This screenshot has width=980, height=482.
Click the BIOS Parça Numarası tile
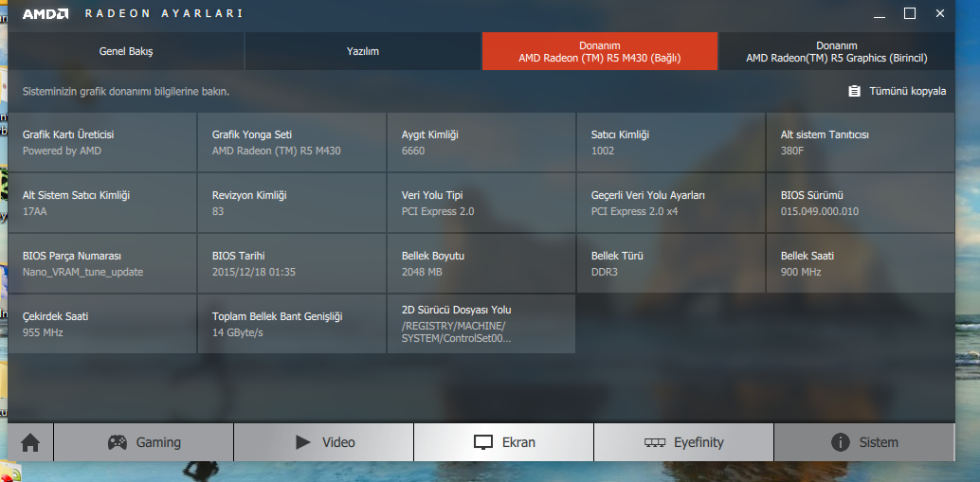[102, 263]
